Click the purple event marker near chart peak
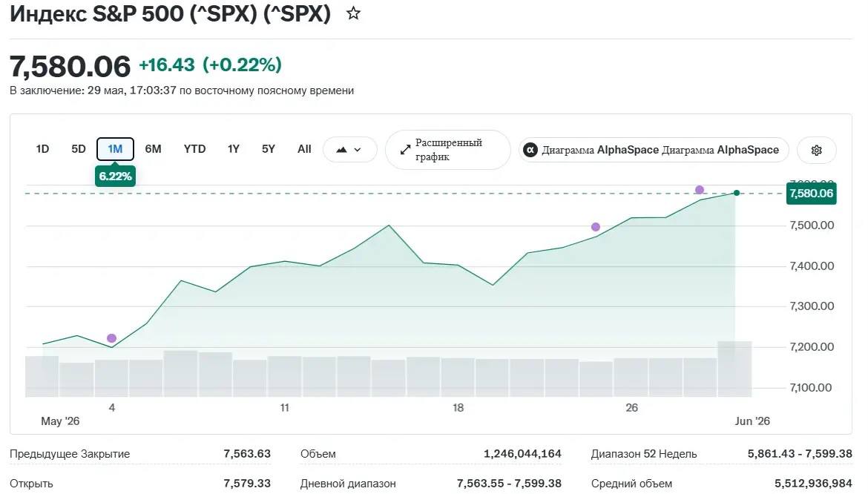This screenshot has width=868, height=494. [x=700, y=190]
